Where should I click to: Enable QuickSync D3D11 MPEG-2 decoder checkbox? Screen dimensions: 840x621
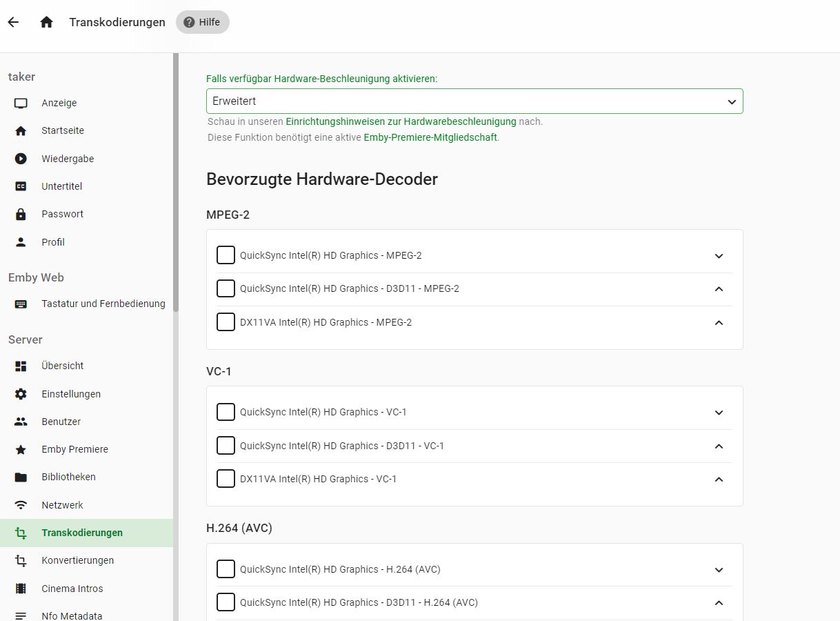click(226, 288)
